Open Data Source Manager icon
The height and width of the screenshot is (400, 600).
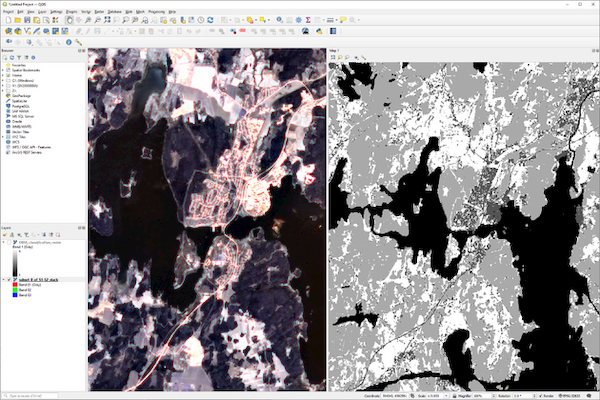click(x=8, y=31)
